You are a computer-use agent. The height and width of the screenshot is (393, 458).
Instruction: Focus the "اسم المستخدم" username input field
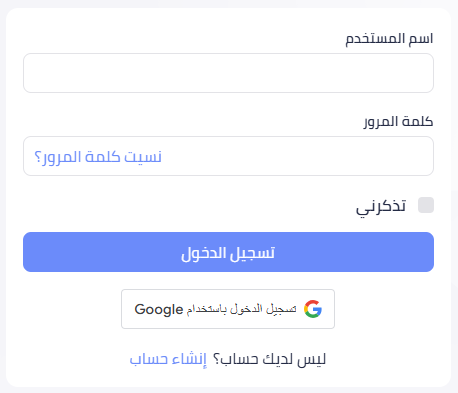pyautogui.click(x=228, y=73)
